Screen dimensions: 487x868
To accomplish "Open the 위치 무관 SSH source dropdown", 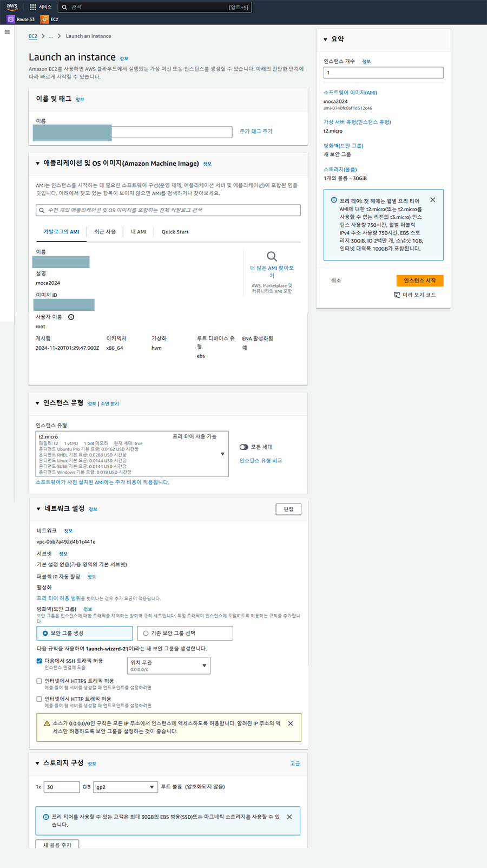I will pos(168,665).
